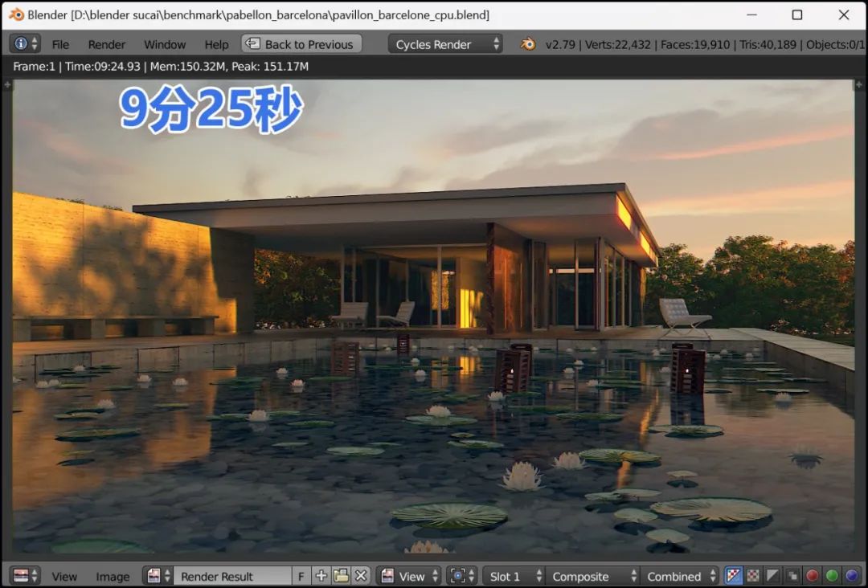Viewport: 868px width, 588px height.
Task: Show only the red channel
Action: pos(812,576)
